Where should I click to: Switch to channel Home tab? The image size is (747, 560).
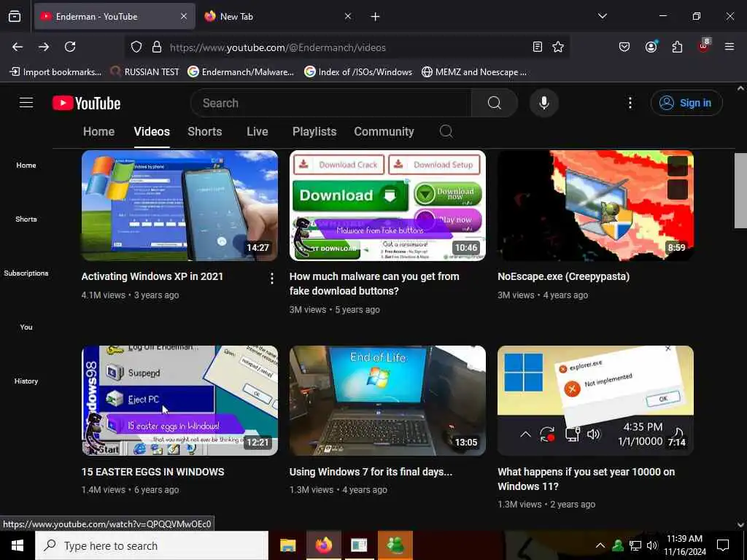tap(98, 131)
